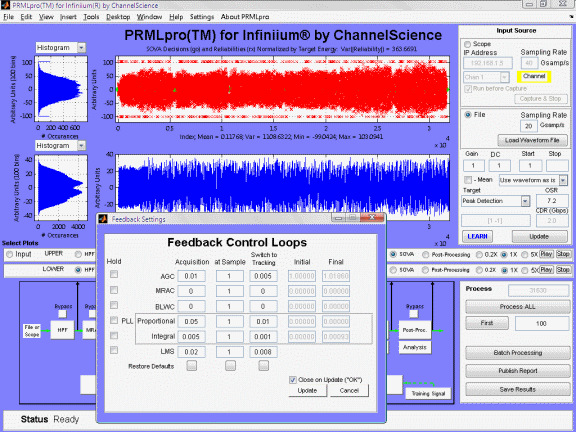Toggle the Bypass checkbox above HPF block
The image size is (576, 432).
click(62, 314)
